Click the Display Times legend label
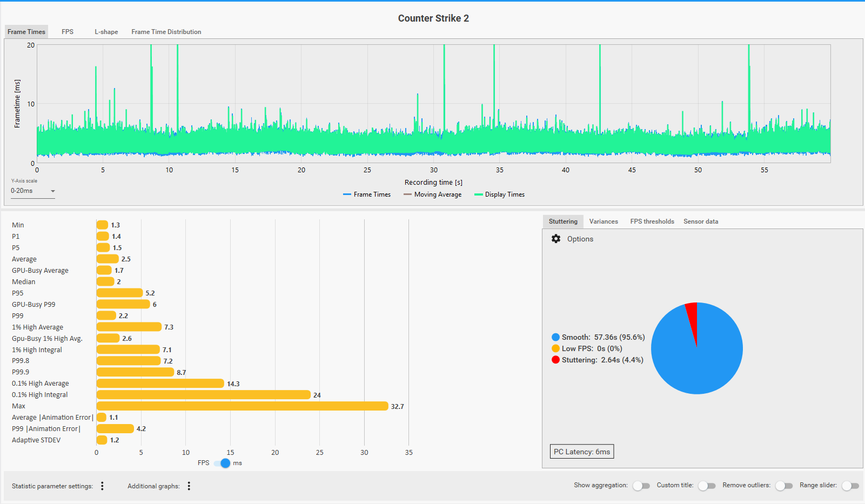 [505, 194]
